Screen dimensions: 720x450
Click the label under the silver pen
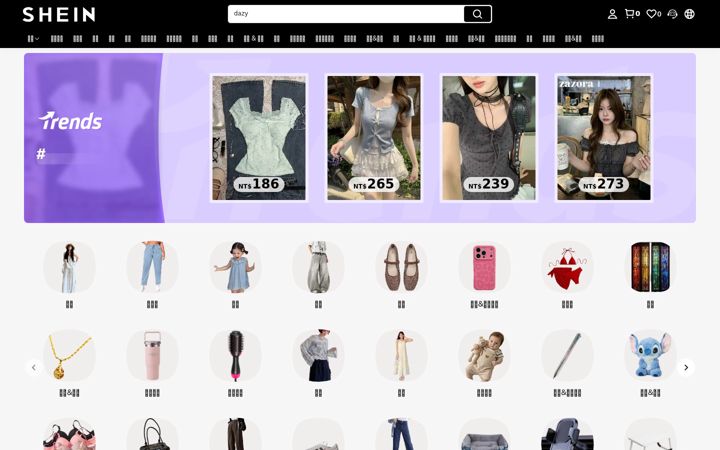pyautogui.click(x=567, y=393)
